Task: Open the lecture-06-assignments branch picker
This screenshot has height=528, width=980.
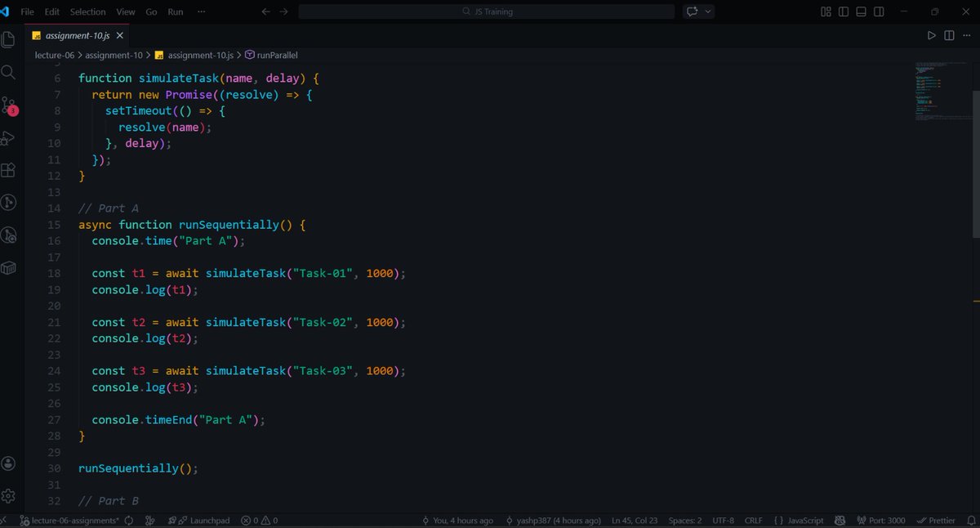Action: click(x=69, y=521)
